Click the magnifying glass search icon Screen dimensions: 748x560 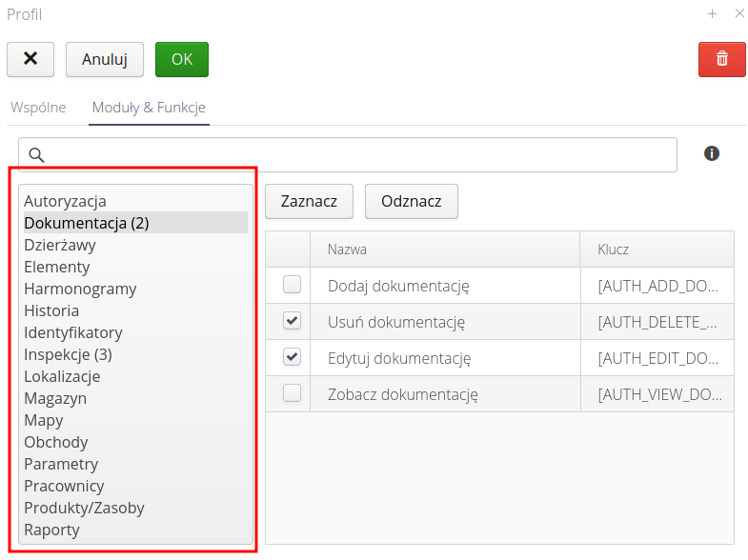[x=37, y=154]
